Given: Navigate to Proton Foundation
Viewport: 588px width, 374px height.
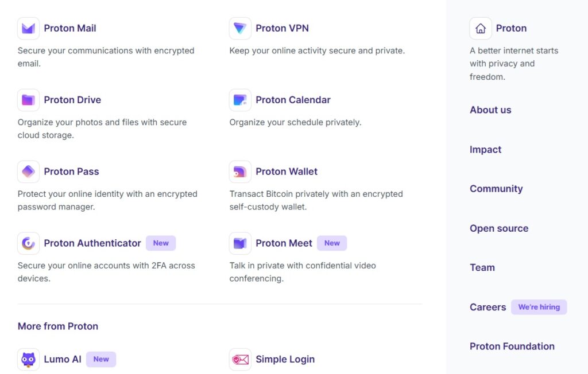Looking at the screenshot, I should point(512,346).
